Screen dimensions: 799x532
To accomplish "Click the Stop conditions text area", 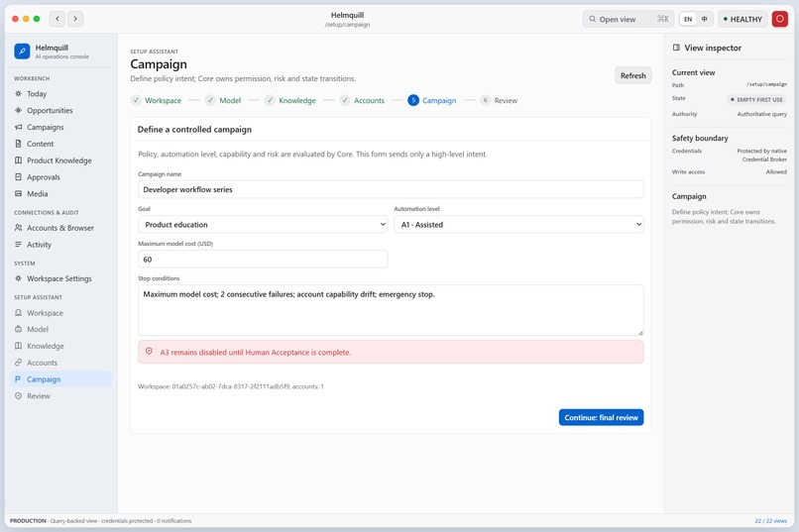I will tap(391, 310).
